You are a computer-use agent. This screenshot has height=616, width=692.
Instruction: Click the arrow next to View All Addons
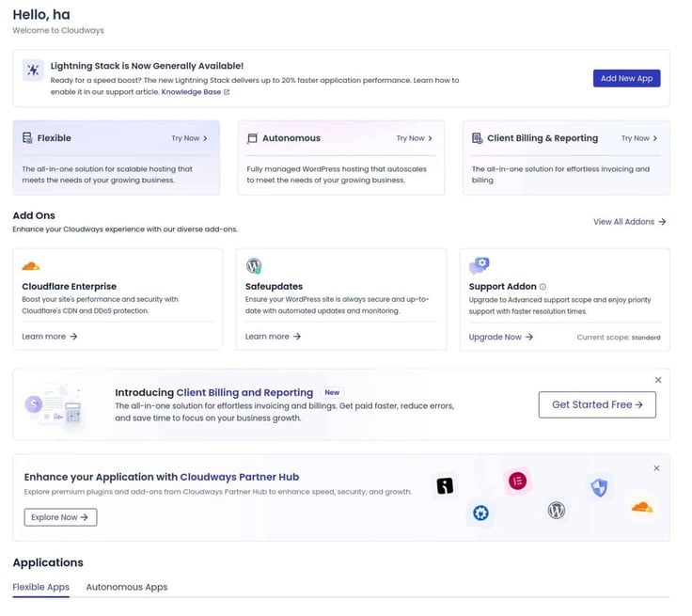(662, 222)
